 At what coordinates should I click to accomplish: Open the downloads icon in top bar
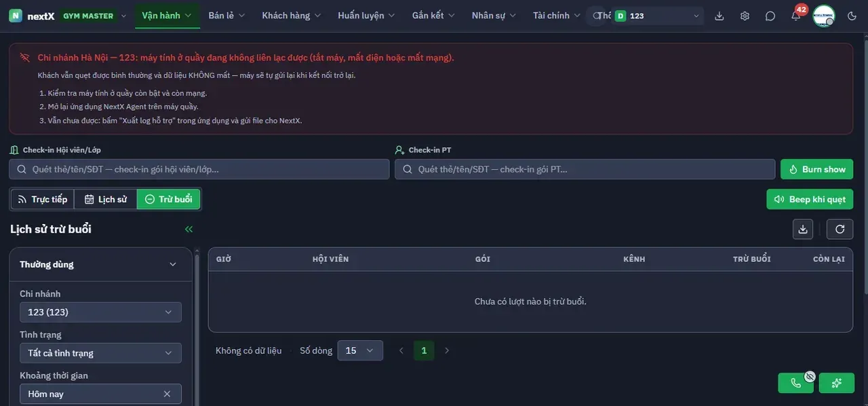click(719, 16)
